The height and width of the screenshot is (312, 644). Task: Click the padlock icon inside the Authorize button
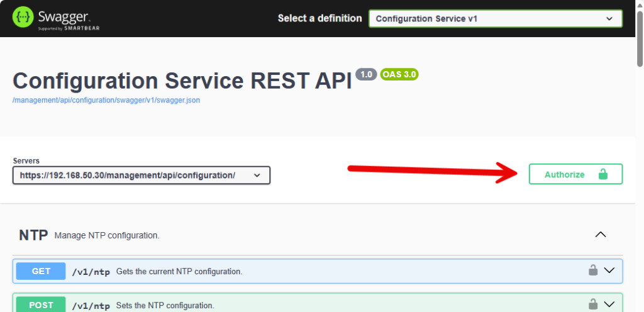[x=602, y=174]
